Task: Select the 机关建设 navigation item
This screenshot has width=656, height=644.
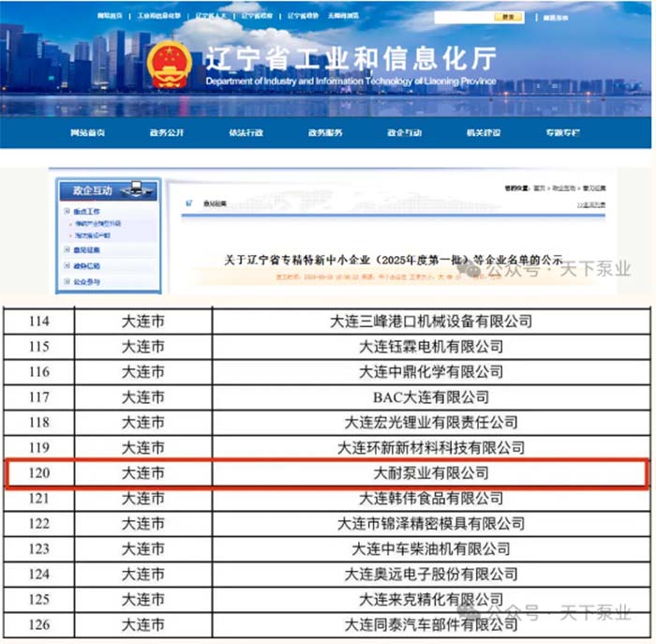Action: [x=484, y=133]
